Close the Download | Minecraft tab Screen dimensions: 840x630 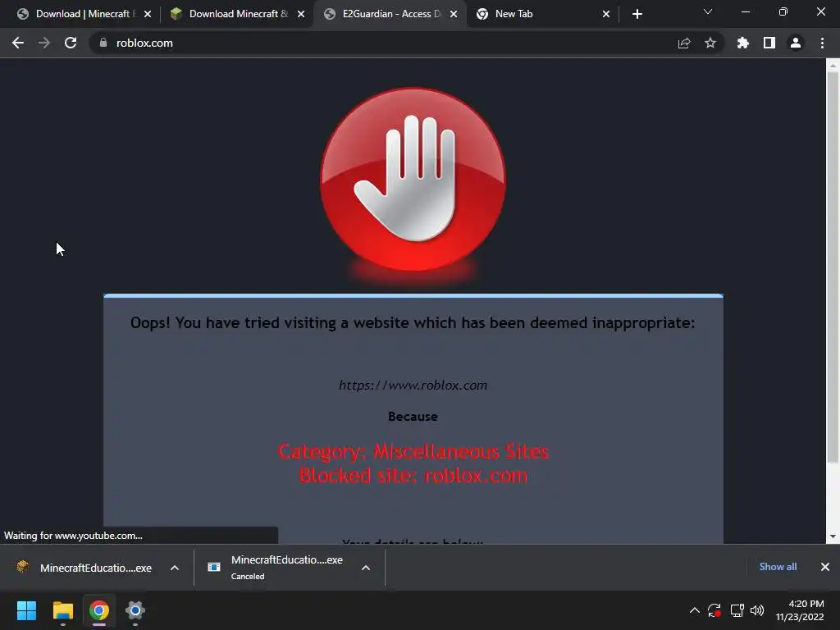[148, 14]
